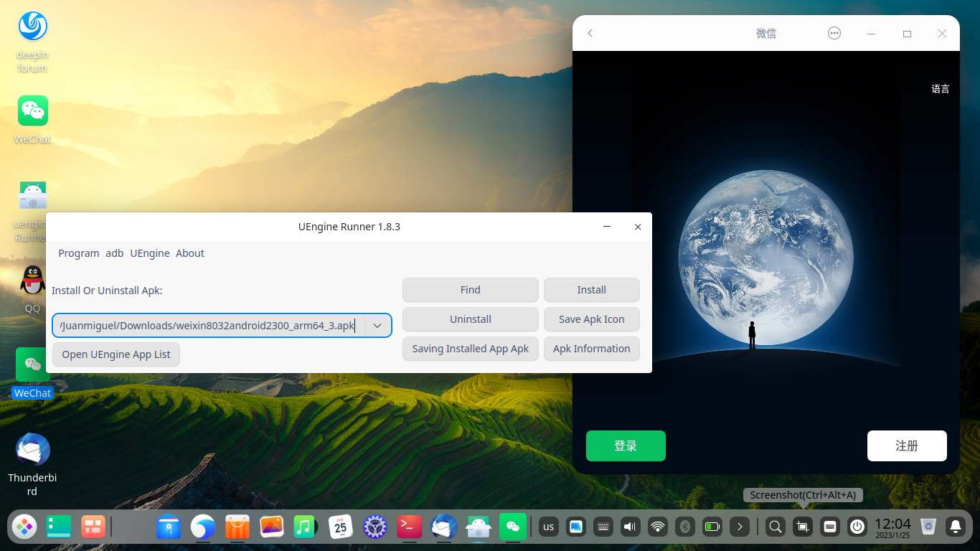Open the Thunderbird desktop shortcut

pos(32,463)
